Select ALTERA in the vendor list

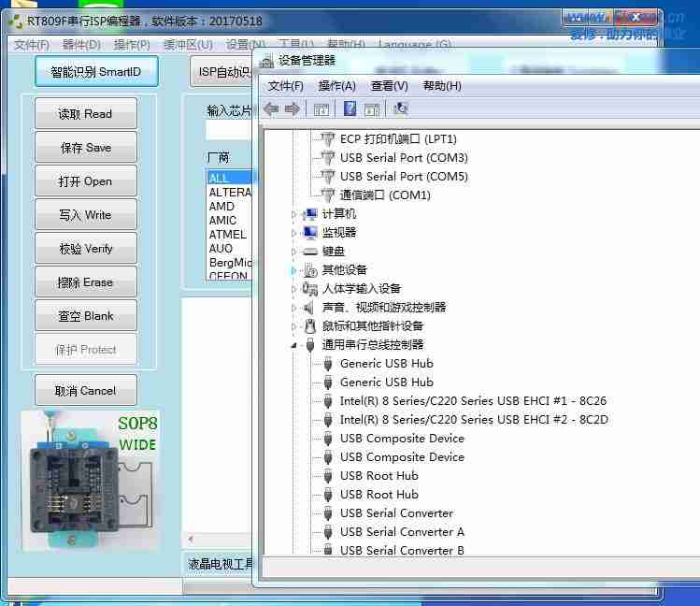click(x=230, y=192)
